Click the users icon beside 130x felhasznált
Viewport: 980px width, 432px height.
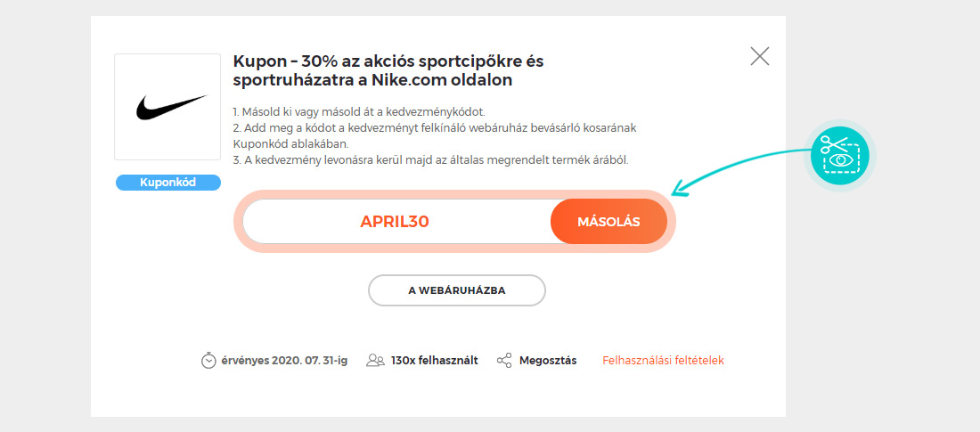376,361
